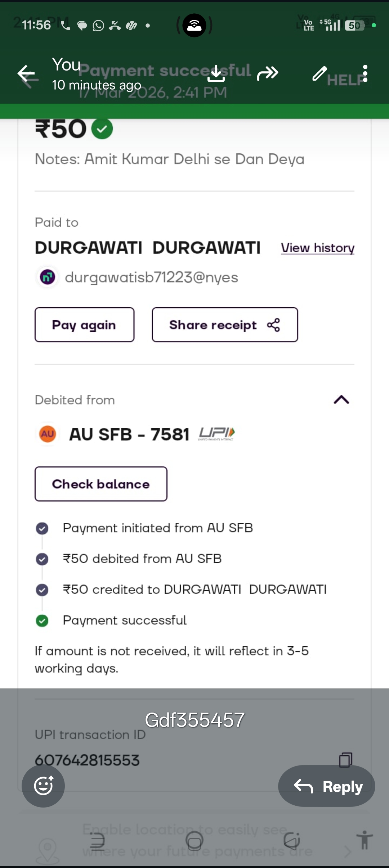Viewport: 389px width, 868px height.
Task: Download the image using the download icon
Action: pos(216,73)
